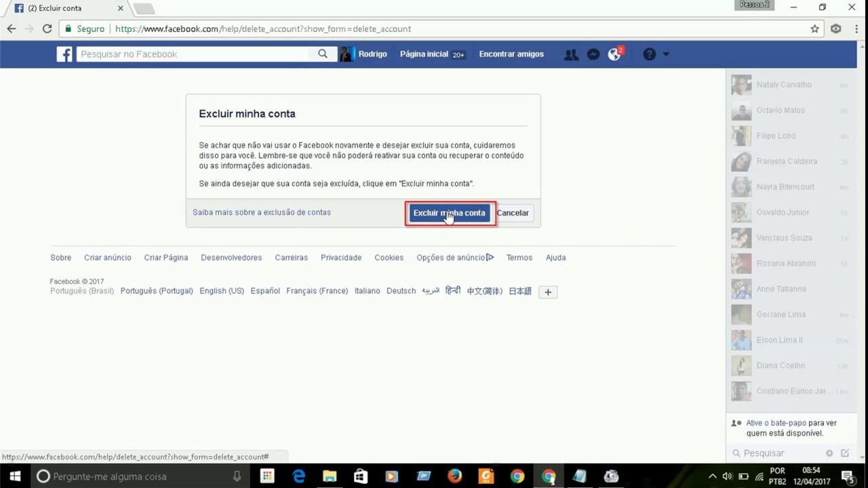Go to Rodrigo's profile
Viewport: 868px width, 488px height.
coord(372,54)
